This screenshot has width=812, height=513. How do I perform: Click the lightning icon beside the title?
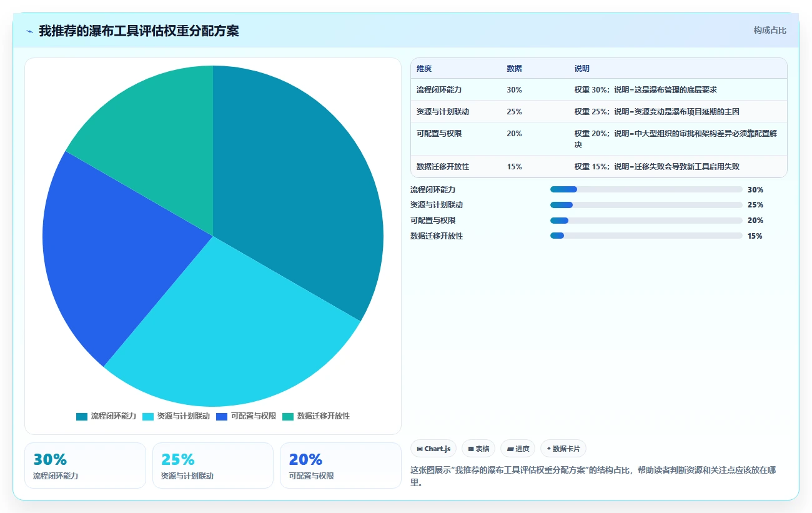(x=29, y=31)
